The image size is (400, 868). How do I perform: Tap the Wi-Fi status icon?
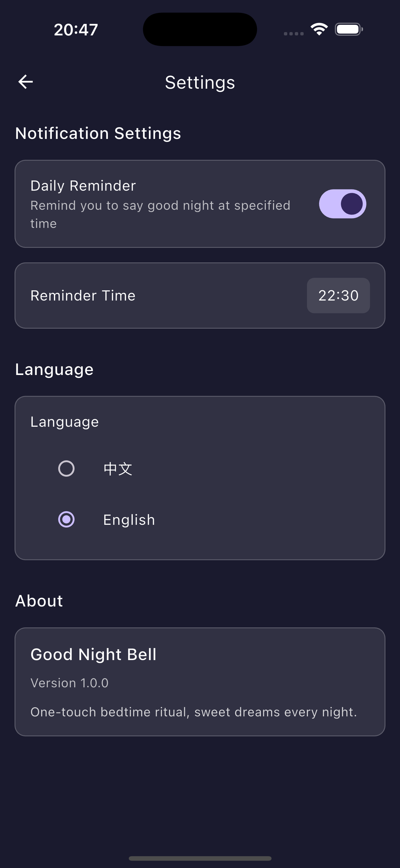(319, 29)
